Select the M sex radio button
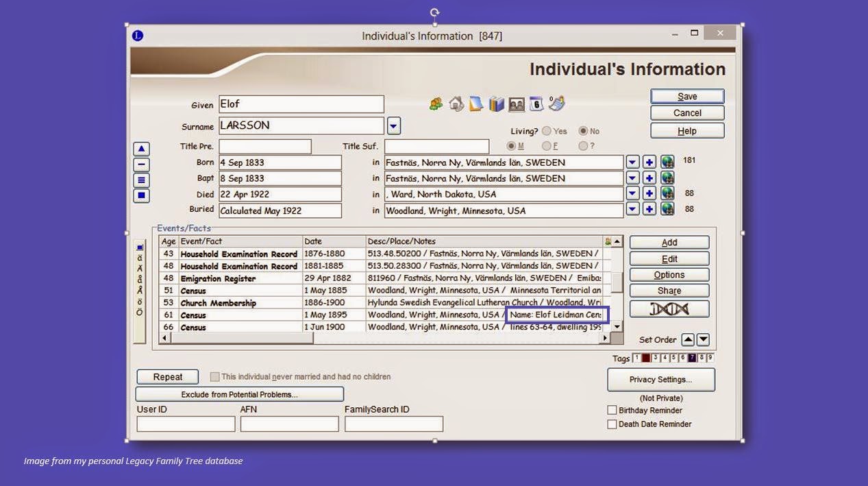The width and height of the screenshot is (868, 486). (511, 146)
